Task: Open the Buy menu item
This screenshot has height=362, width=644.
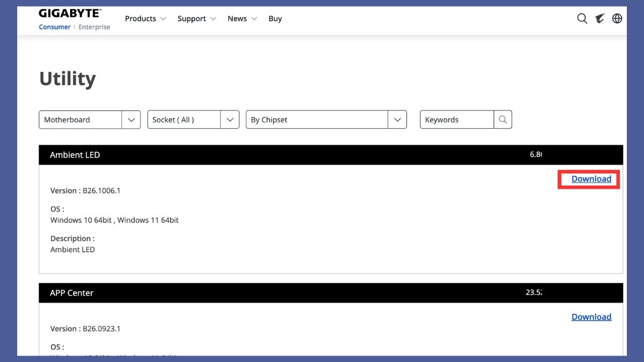Action: coord(275,19)
